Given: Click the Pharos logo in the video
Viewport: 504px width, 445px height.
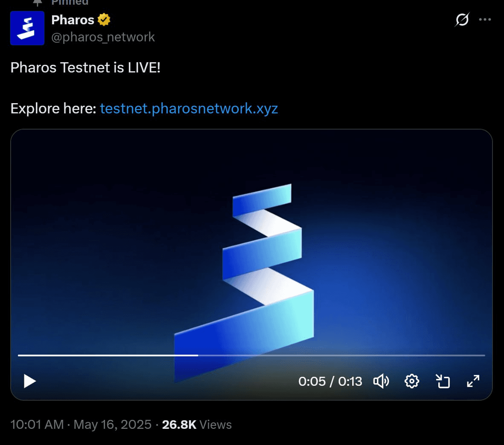Looking at the screenshot, I should (244, 283).
